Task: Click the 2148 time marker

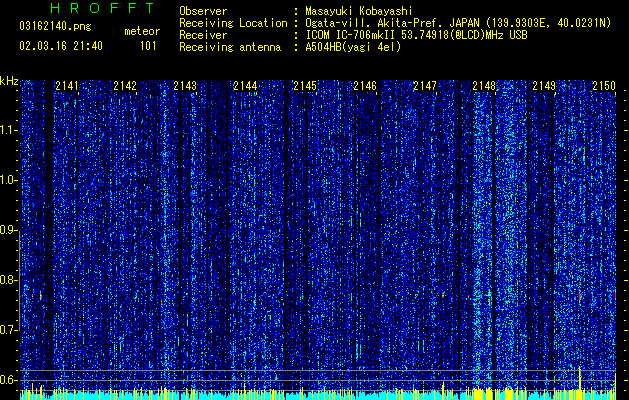Action: tap(484, 86)
